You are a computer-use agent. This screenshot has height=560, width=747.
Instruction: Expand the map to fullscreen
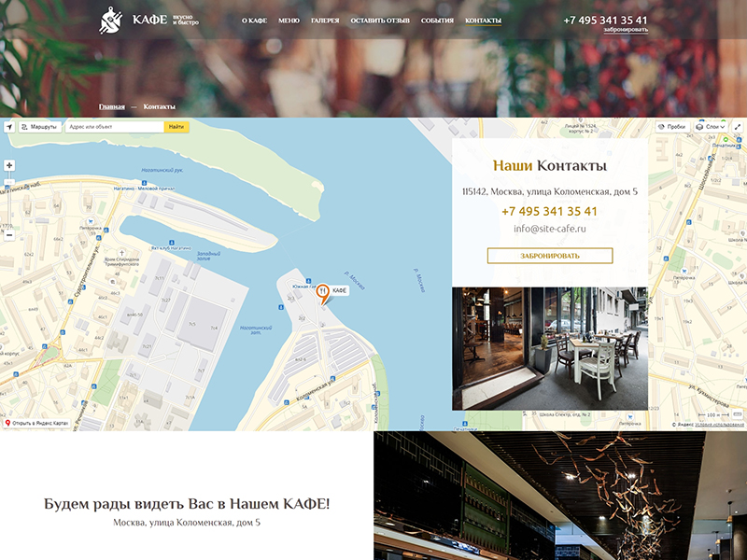coord(738,127)
